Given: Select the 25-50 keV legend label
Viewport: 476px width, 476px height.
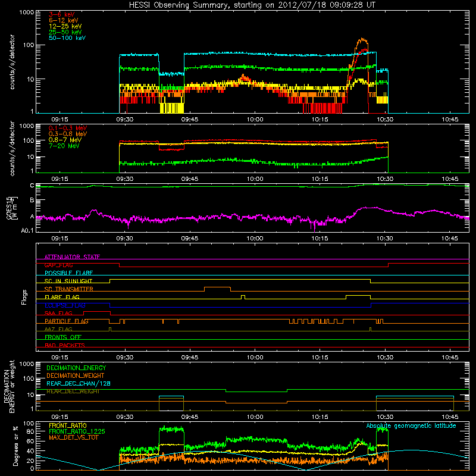Looking at the screenshot, I should (65, 32).
